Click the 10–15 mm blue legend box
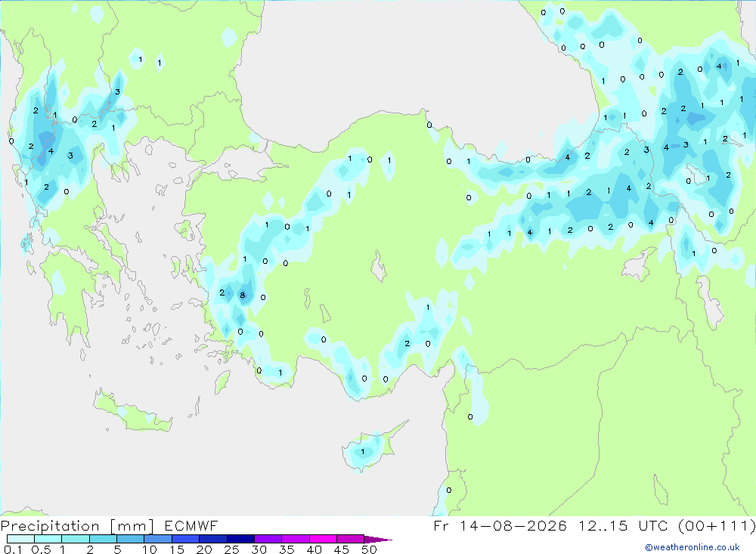The width and height of the screenshot is (756, 554). (x=158, y=539)
